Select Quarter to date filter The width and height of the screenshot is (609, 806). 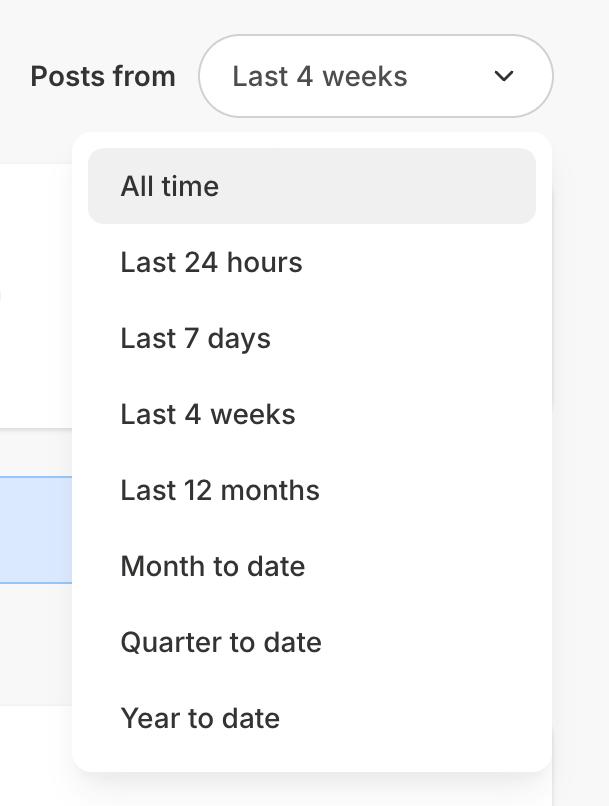[312, 642]
